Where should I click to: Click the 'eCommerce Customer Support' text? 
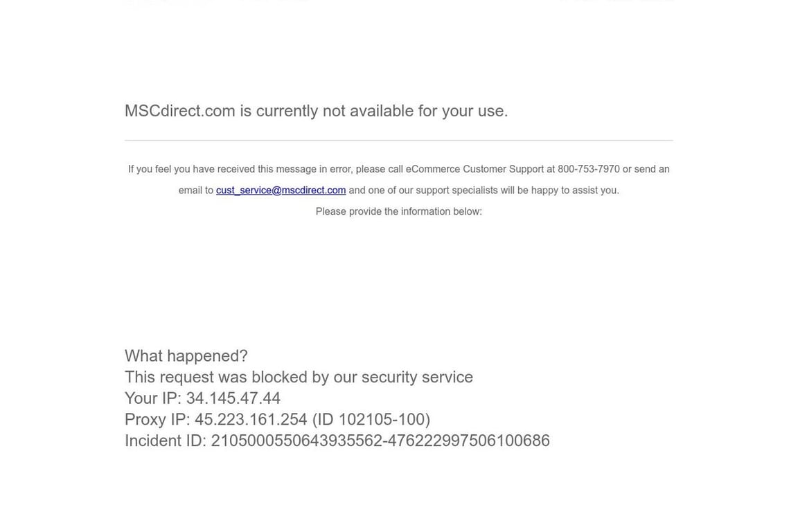[474, 169]
